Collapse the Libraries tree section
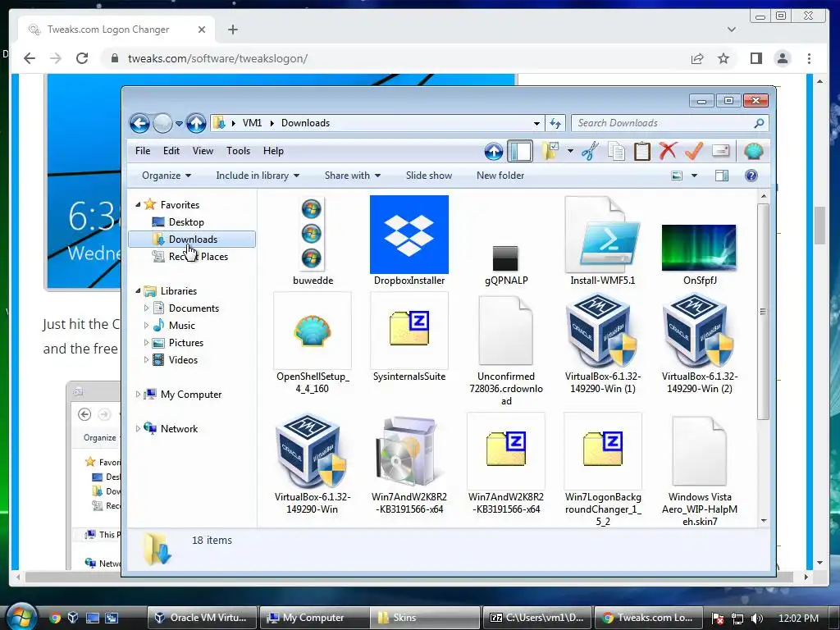 (x=138, y=291)
